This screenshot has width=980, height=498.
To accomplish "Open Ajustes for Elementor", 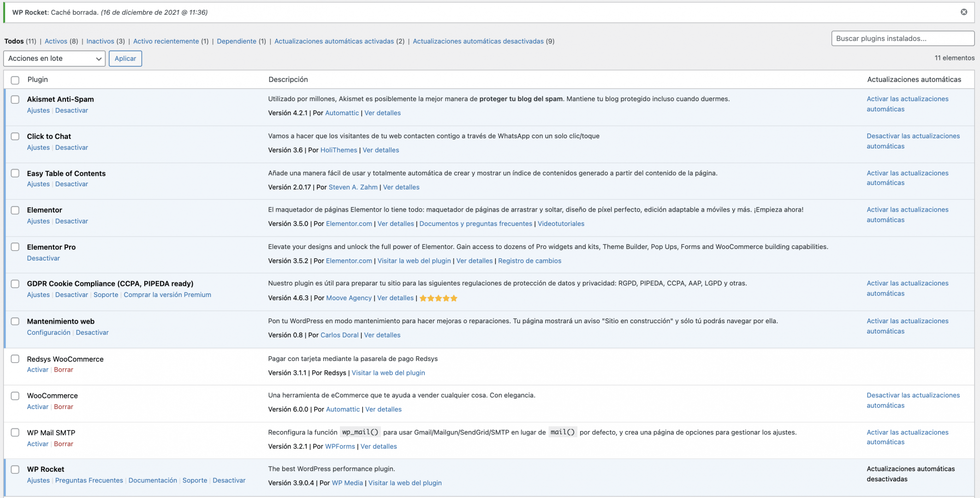I will click(x=38, y=221).
